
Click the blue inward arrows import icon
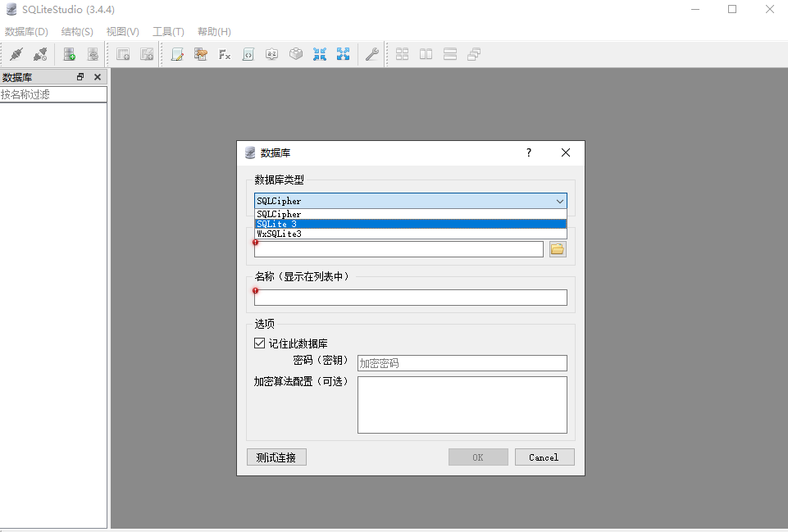coord(320,54)
